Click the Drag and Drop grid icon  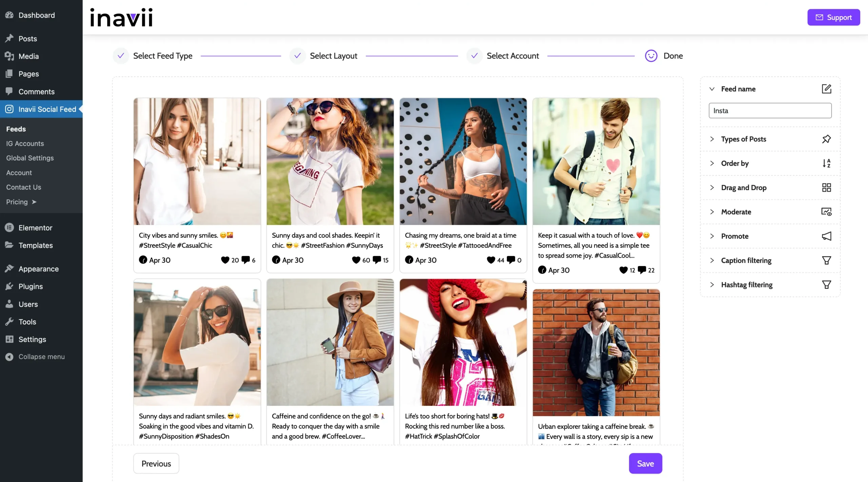(826, 187)
